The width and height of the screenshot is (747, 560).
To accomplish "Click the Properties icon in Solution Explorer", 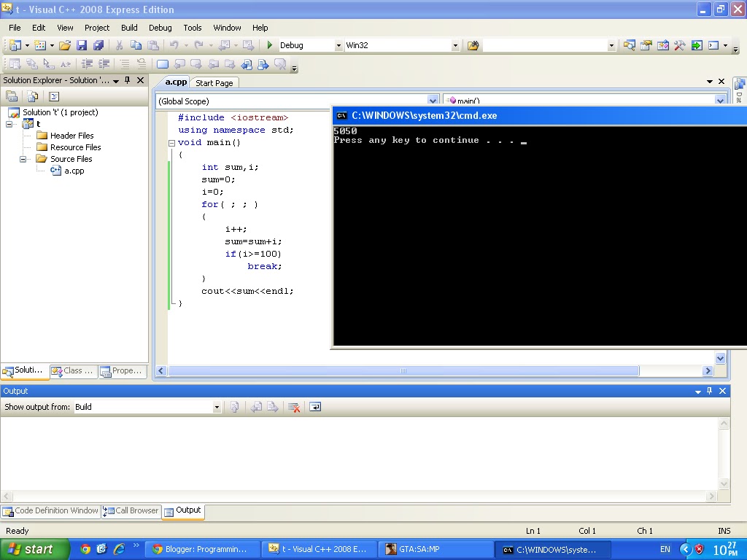I will [x=53, y=96].
